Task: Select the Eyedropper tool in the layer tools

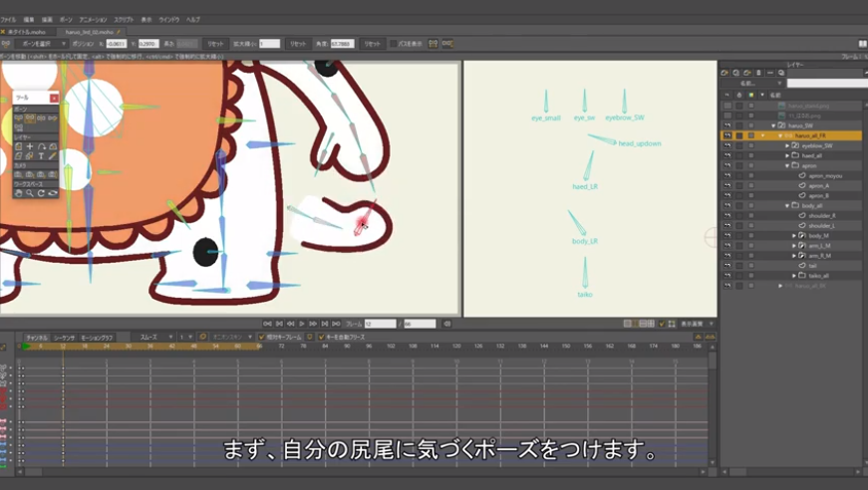Action: pos(53,156)
